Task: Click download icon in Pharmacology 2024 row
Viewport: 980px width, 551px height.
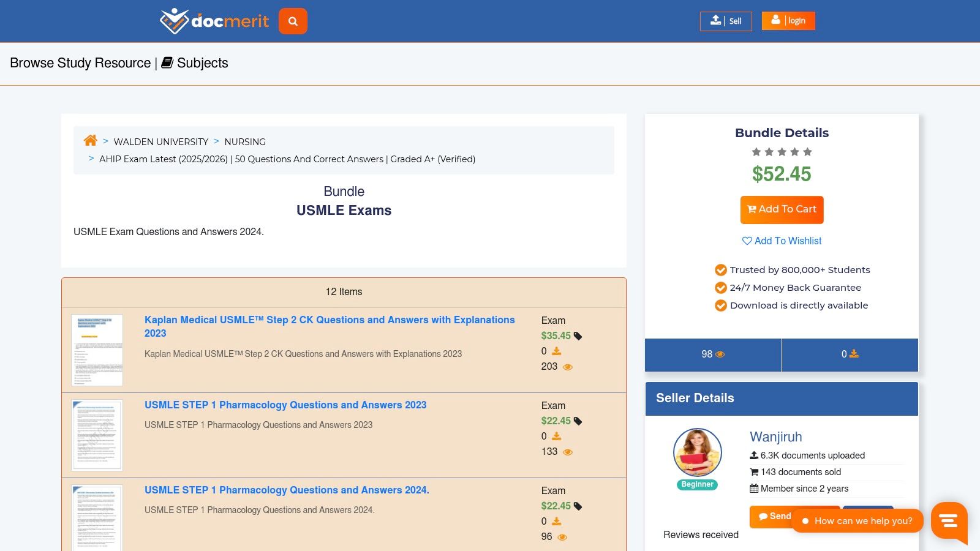Action: coord(556,521)
